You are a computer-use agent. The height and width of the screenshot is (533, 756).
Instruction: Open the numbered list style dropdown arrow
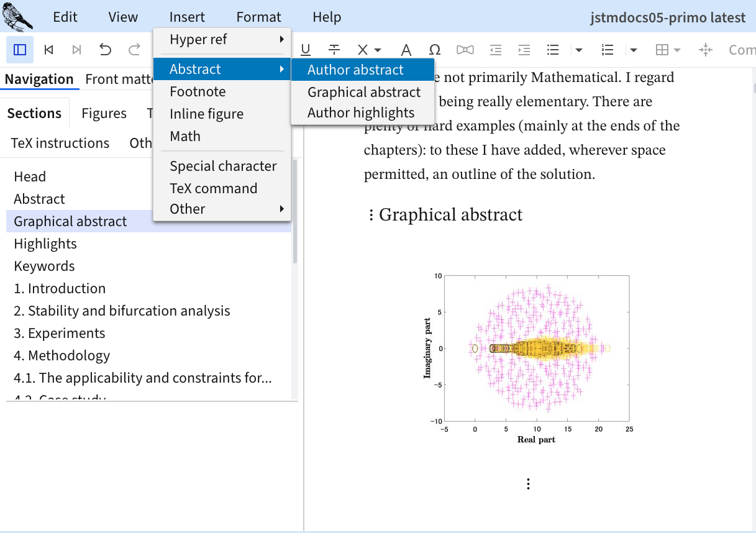pos(634,50)
